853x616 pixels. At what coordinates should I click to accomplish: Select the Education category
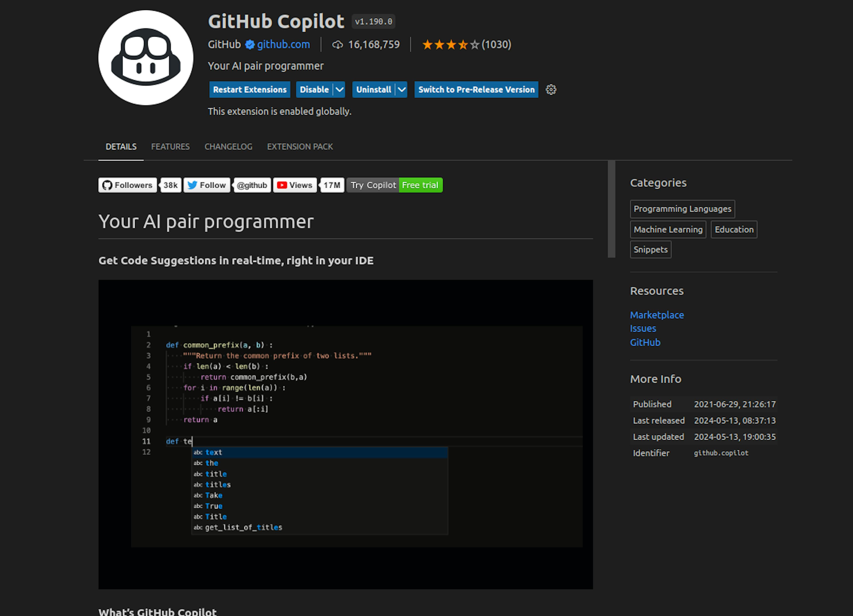(734, 229)
